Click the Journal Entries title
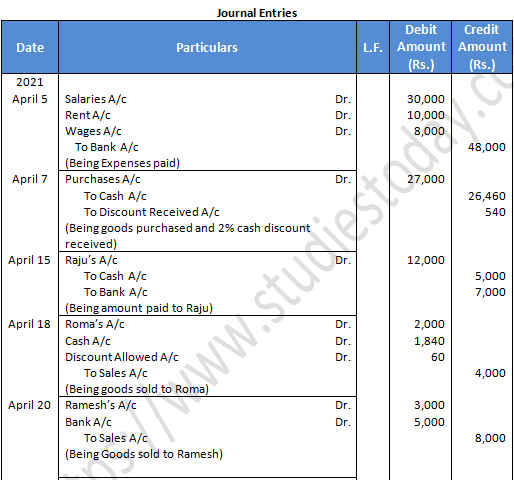The image size is (514, 480). coord(257,13)
